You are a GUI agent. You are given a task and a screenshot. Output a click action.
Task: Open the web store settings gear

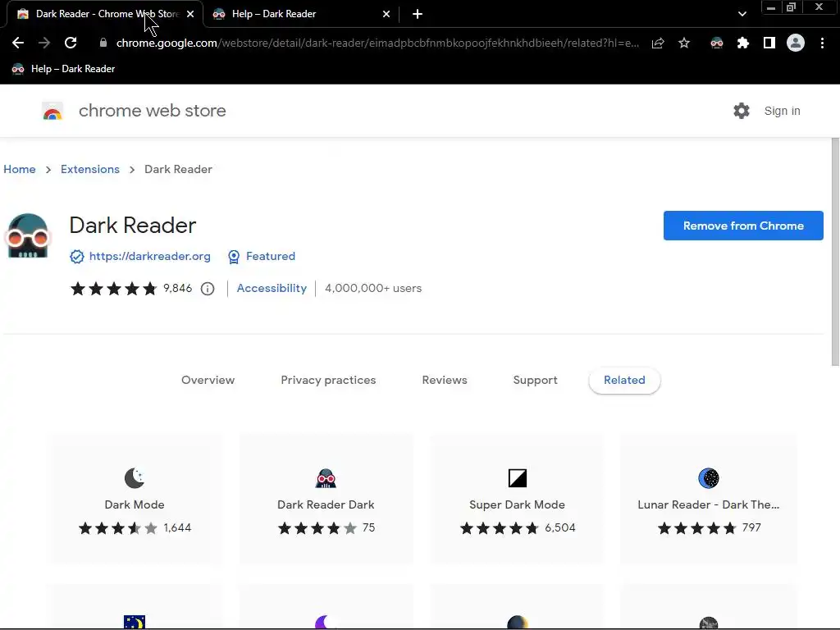pyautogui.click(x=742, y=111)
